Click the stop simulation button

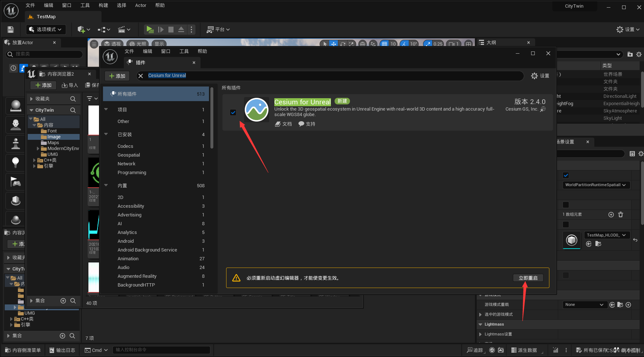tap(171, 30)
